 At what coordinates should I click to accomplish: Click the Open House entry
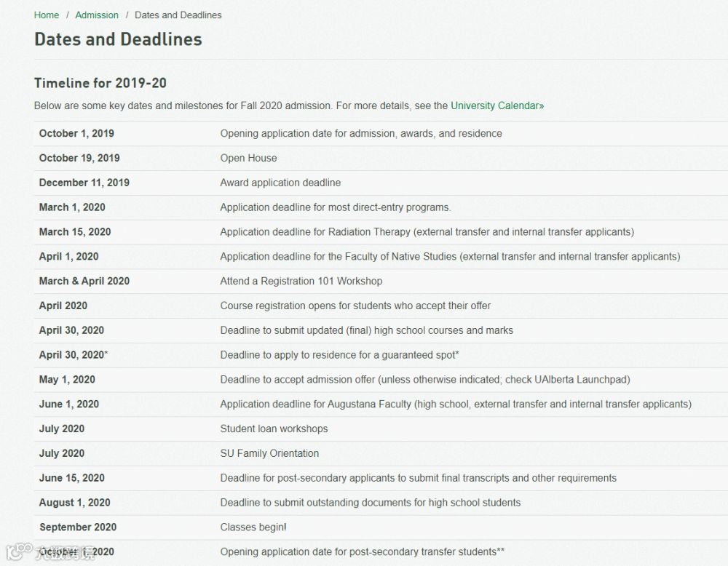[x=248, y=158]
